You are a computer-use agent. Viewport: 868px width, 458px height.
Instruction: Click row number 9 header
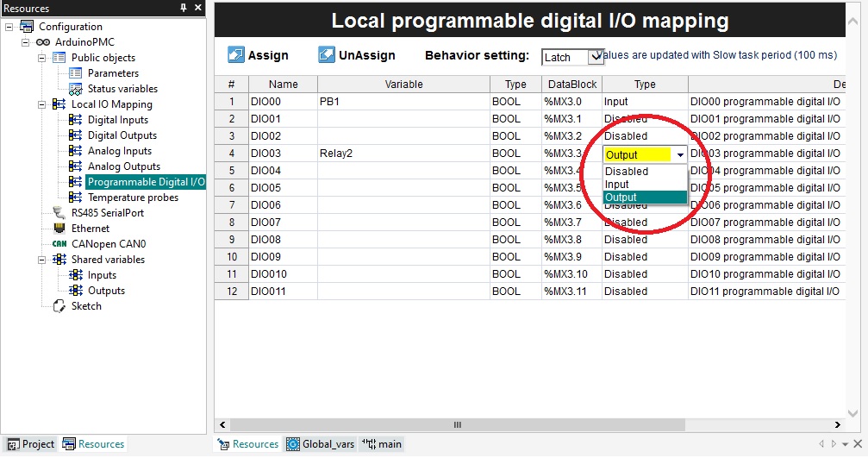(231, 240)
